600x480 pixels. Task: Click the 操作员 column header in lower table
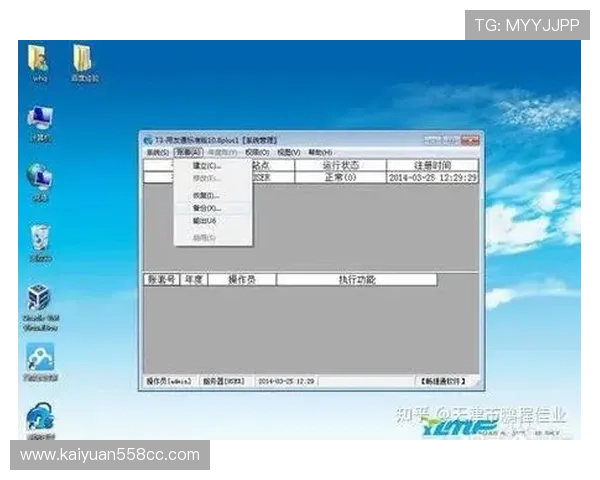coord(241,280)
